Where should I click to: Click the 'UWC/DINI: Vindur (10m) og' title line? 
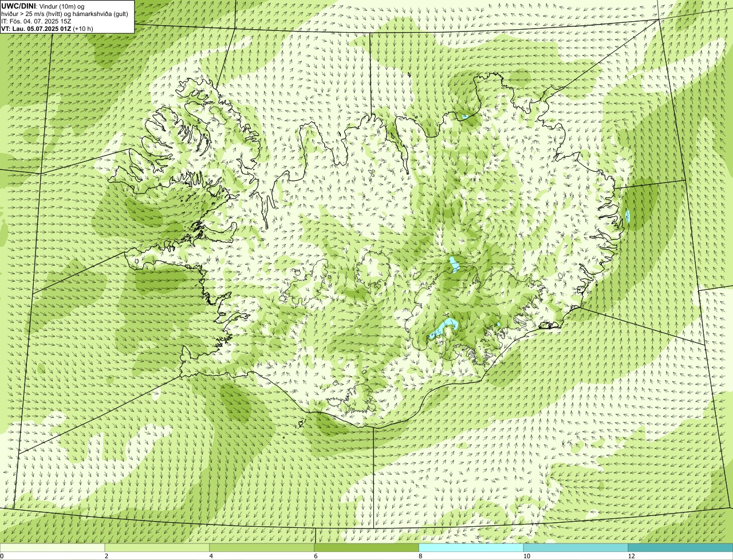click(x=43, y=6)
